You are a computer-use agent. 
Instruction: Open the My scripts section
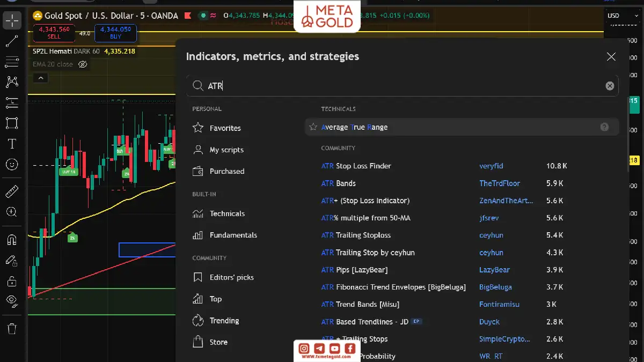click(x=226, y=150)
